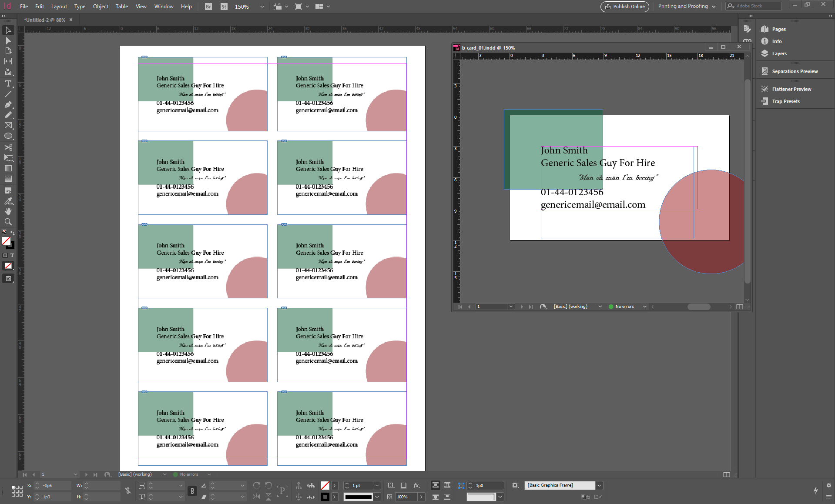Screen dimensions: 835x504
Task: Switch to the Untitled-2 document tab
Action: pos(45,20)
